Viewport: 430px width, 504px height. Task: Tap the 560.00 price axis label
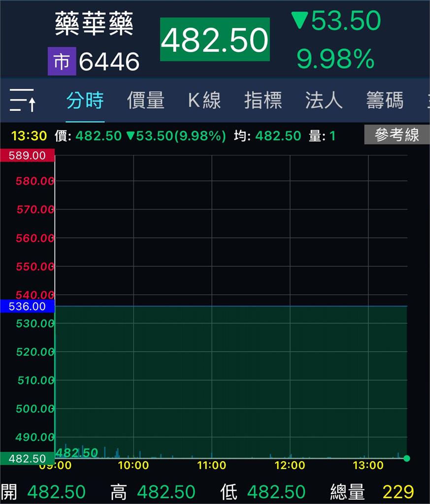point(35,238)
